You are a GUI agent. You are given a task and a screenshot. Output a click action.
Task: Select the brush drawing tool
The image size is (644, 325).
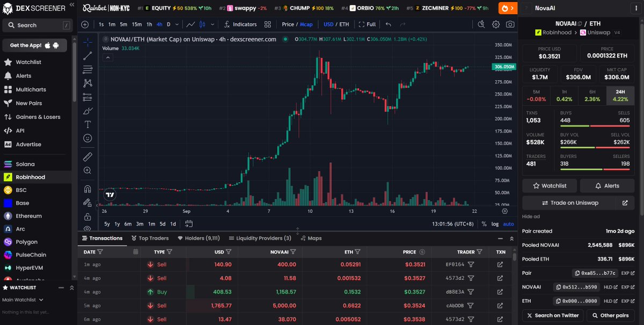tap(87, 111)
